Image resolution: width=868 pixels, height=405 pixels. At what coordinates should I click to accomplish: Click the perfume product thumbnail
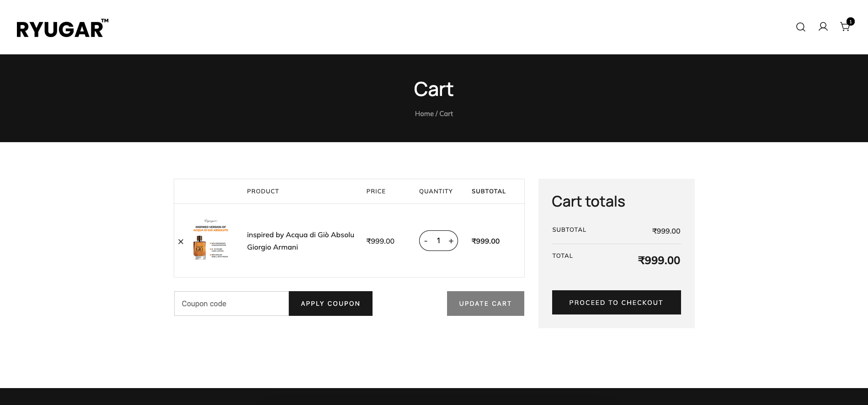point(211,240)
